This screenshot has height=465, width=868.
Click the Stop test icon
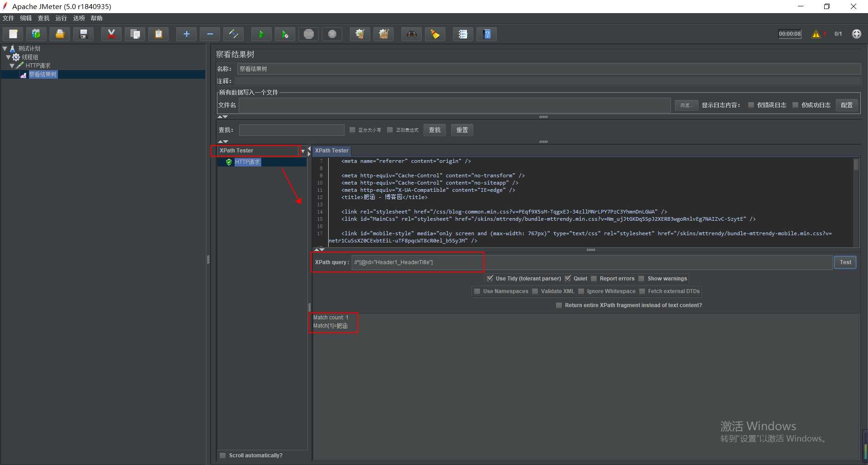[x=309, y=34]
